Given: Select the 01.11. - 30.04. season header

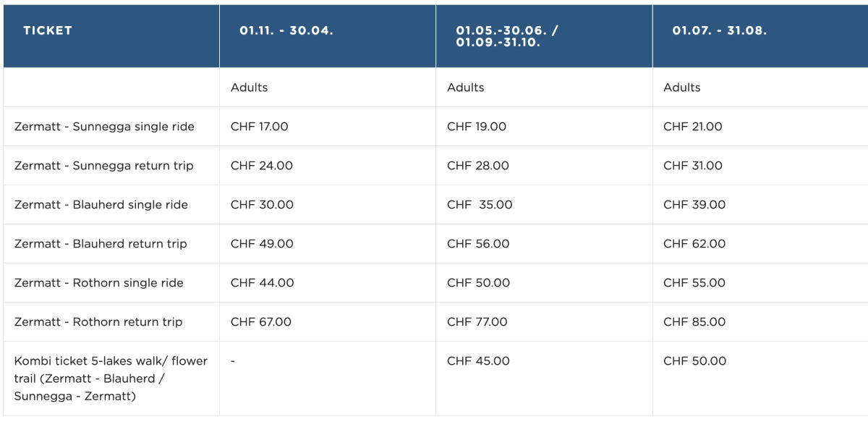Looking at the screenshot, I should click(x=286, y=30).
